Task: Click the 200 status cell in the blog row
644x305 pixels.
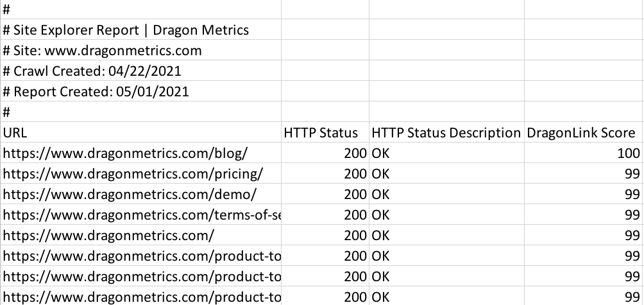Action: (355, 153)
